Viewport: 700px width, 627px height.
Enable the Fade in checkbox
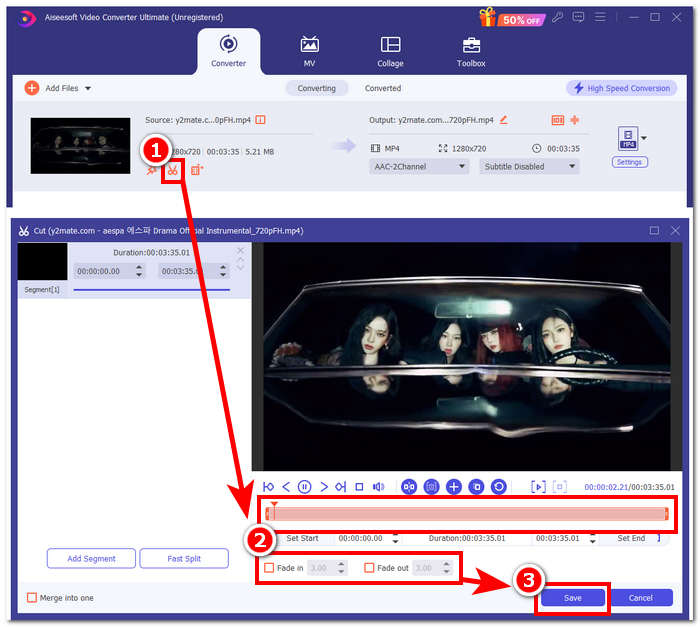(269, 568)
